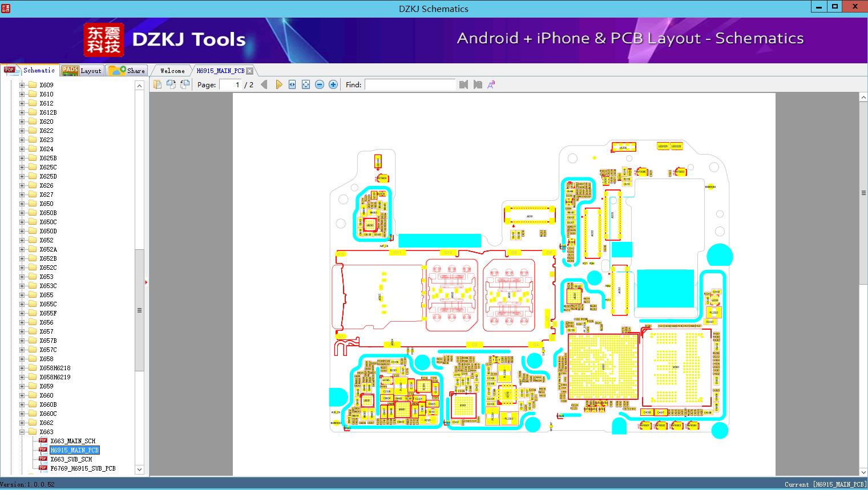
Task: Expand the X658H6218 folder
Action: click(22, 368)
